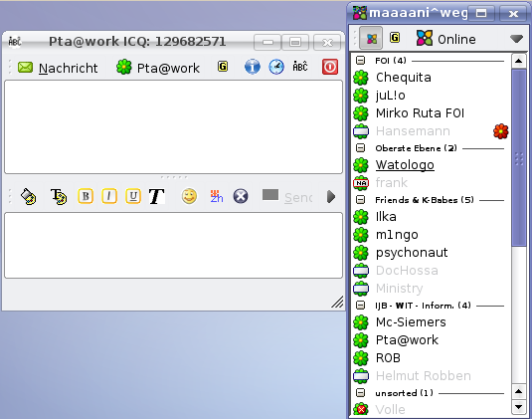Image resolution: width=532 pixels, height=419 pixels.
Task: Select contact psychonaut
Action: pos(412,252)
